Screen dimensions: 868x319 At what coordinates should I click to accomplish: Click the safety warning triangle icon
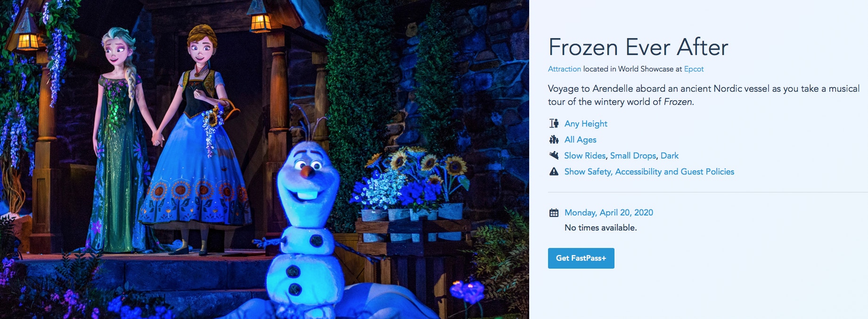pos(554,171)
